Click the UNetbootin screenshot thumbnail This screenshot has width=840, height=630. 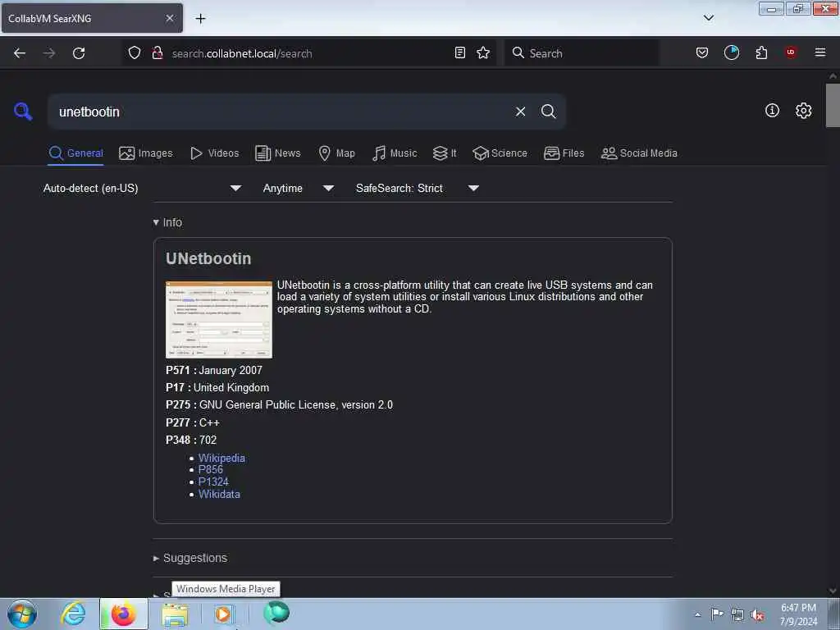coord(218,319)
